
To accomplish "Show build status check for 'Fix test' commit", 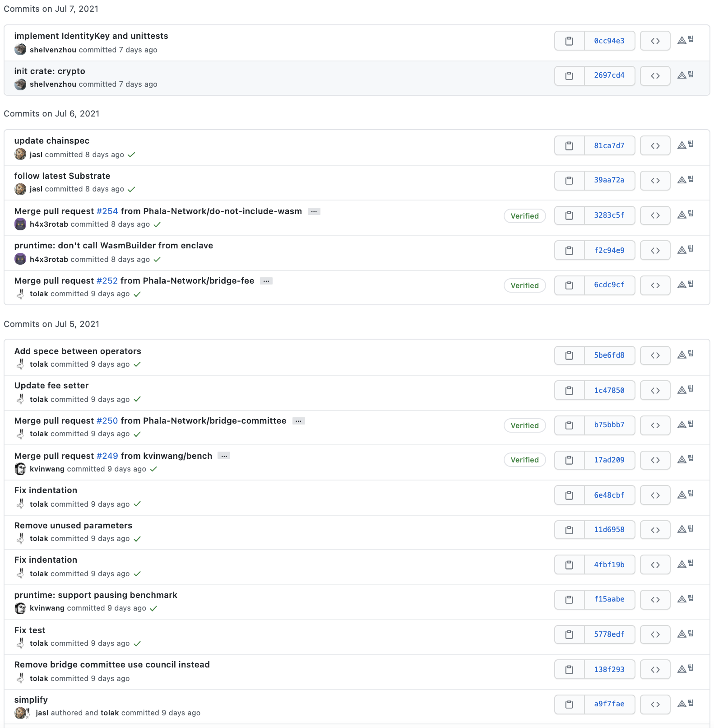I will (x=137, y=644).
